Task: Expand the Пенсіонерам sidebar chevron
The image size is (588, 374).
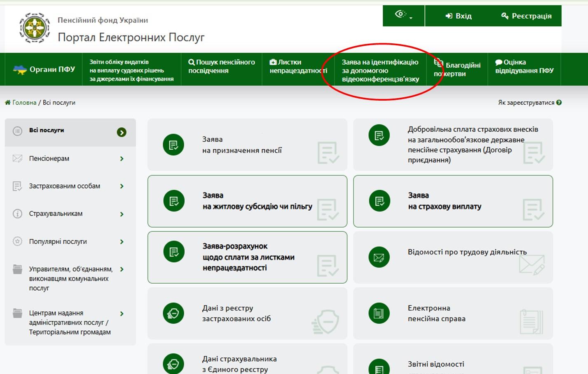Action: tap(122, 159)
